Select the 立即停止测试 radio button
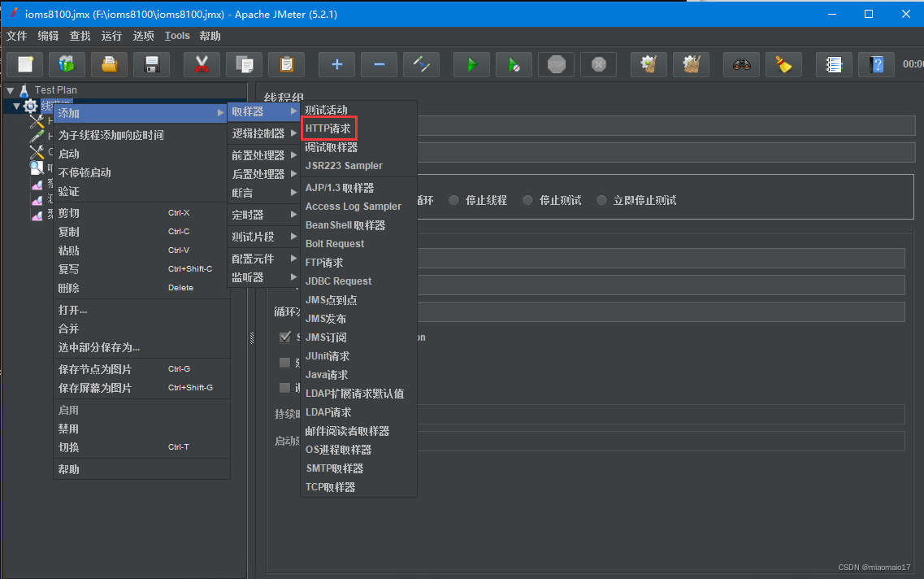This screenshot has height=579, width=924. click(x=601, y=201)
